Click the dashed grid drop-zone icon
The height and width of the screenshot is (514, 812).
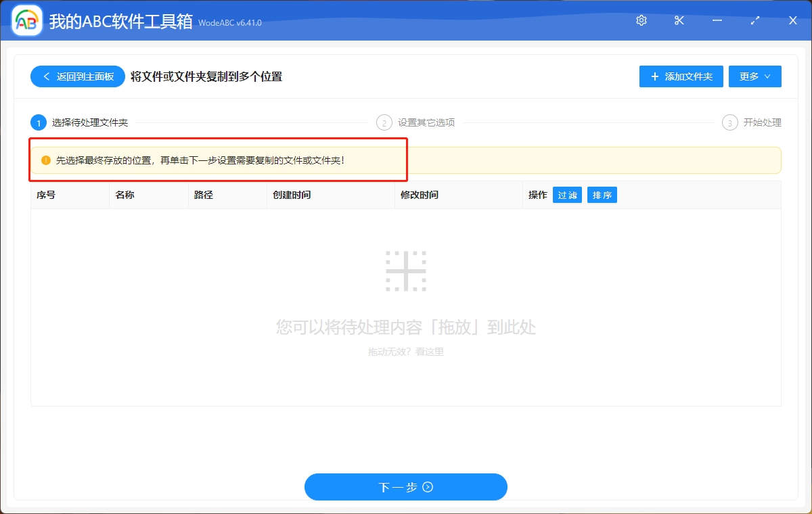(x=405, y=270)
